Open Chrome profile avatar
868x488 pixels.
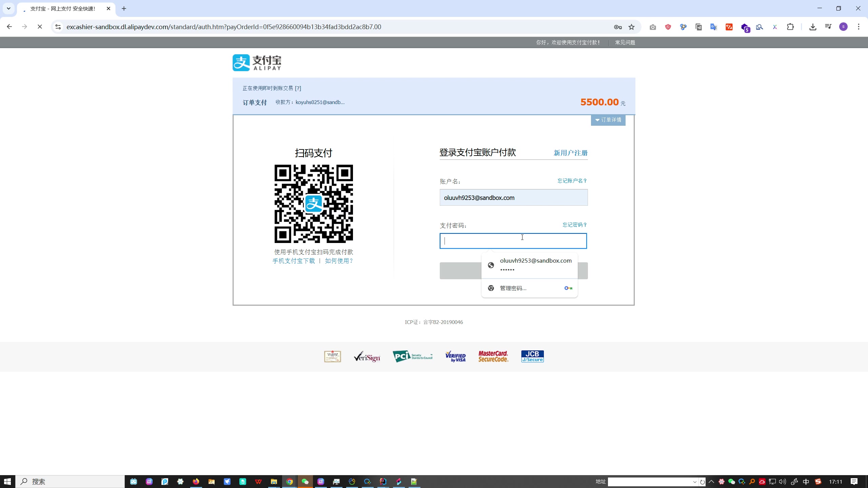[x=843, y=27]
